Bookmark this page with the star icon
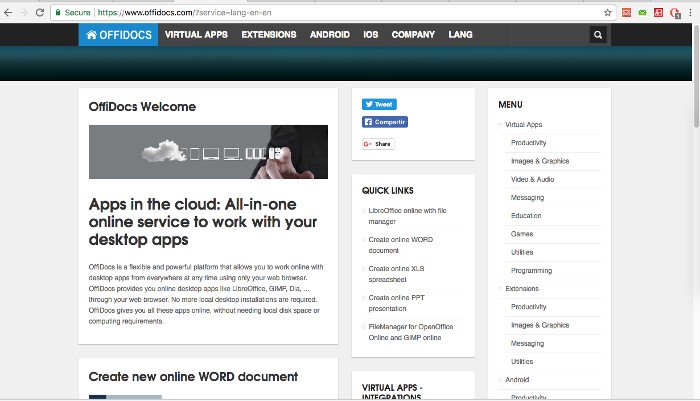Viewport: 700px width, 401px height. coord(607,12)
